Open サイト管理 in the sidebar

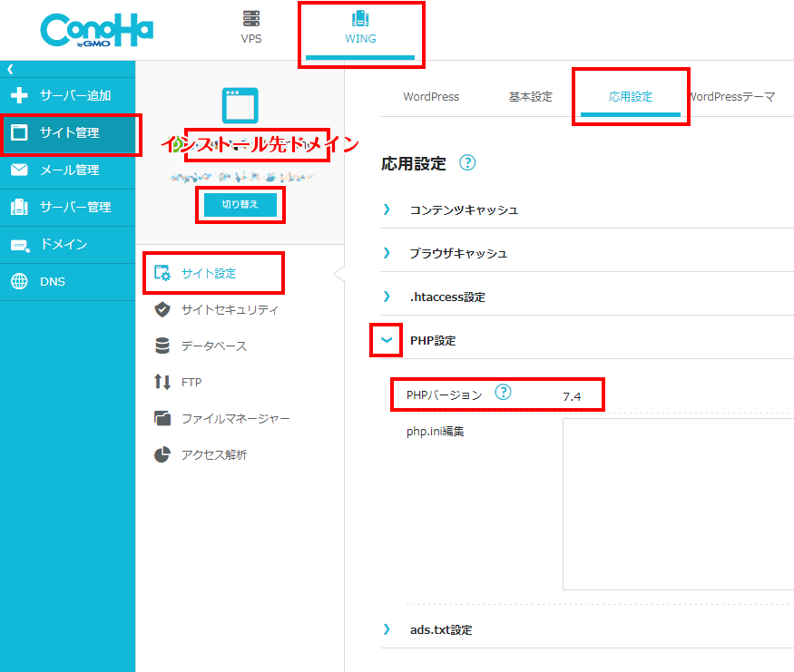68,132
